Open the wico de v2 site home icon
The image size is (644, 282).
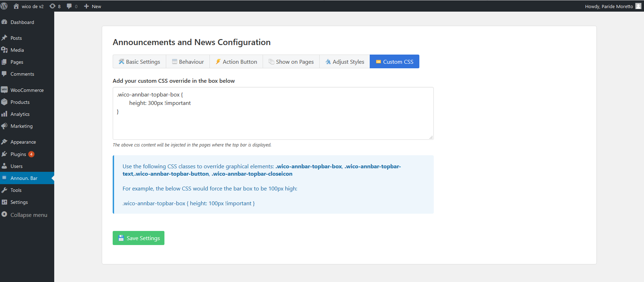click(16, 6)
